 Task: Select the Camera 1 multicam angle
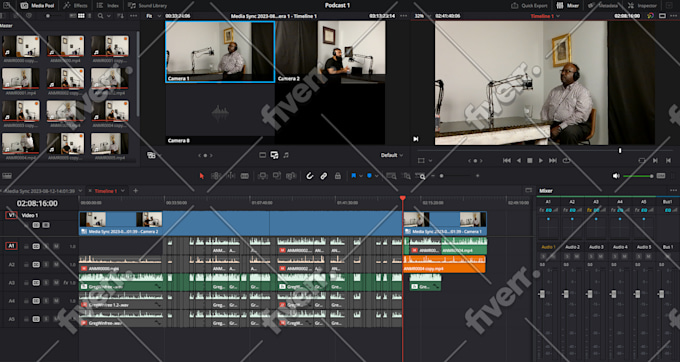[x=220, y=52]
